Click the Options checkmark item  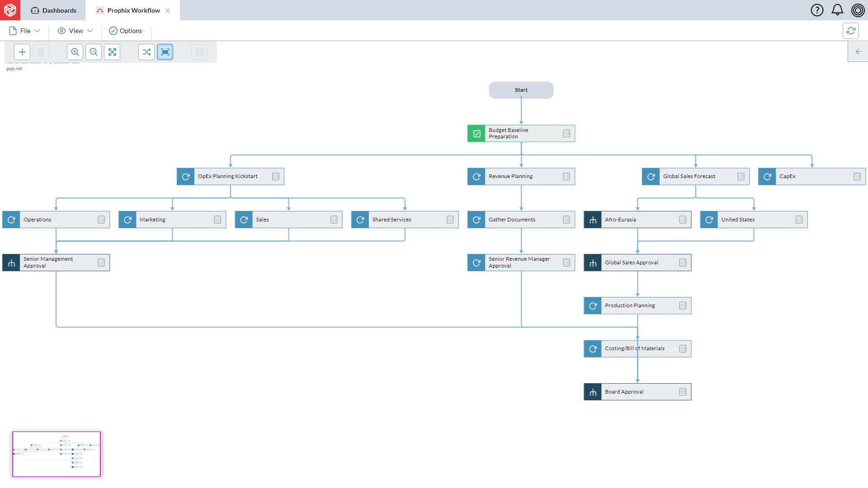[126, 31]
